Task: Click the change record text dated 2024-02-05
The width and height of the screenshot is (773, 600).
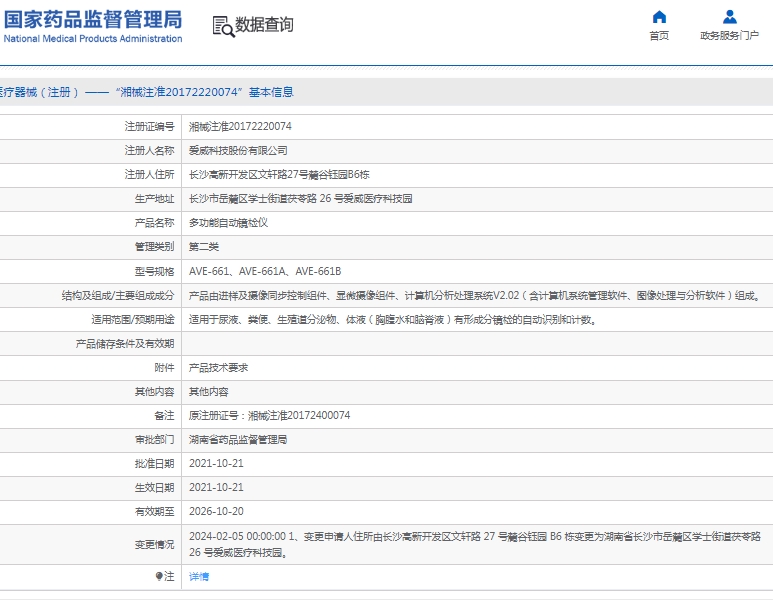Action: tap(475, 544)
